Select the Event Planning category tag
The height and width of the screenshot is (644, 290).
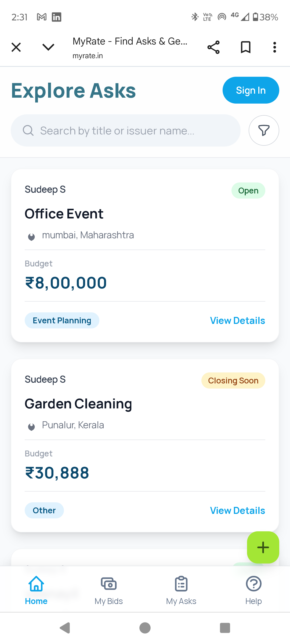pyautogui.click(x=62, y=320)
